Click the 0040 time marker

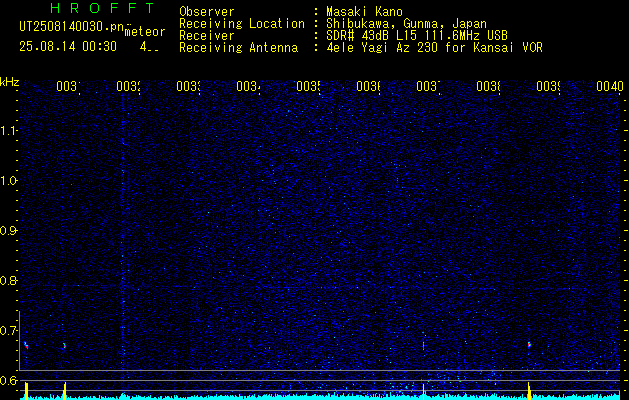click(x=610, y=86)
